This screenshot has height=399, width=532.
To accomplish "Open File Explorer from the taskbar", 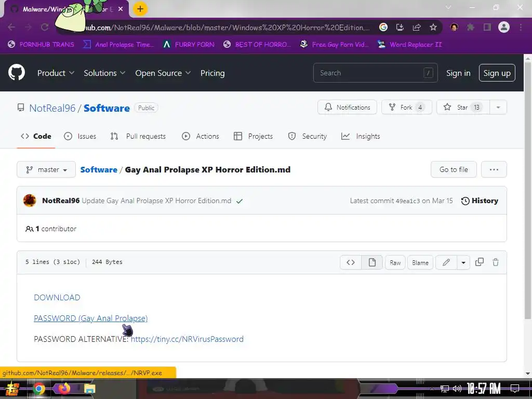I will [89, 389].
